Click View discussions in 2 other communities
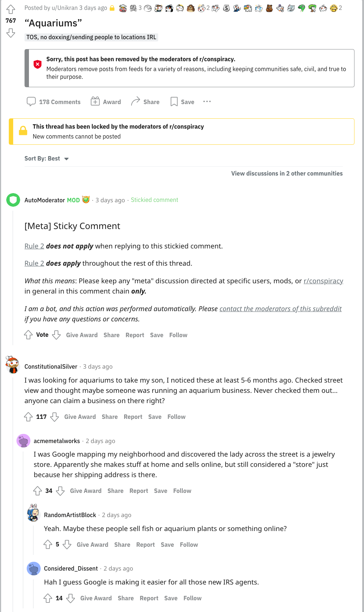This screenshot has width=364, height=612. coord(287,173)
